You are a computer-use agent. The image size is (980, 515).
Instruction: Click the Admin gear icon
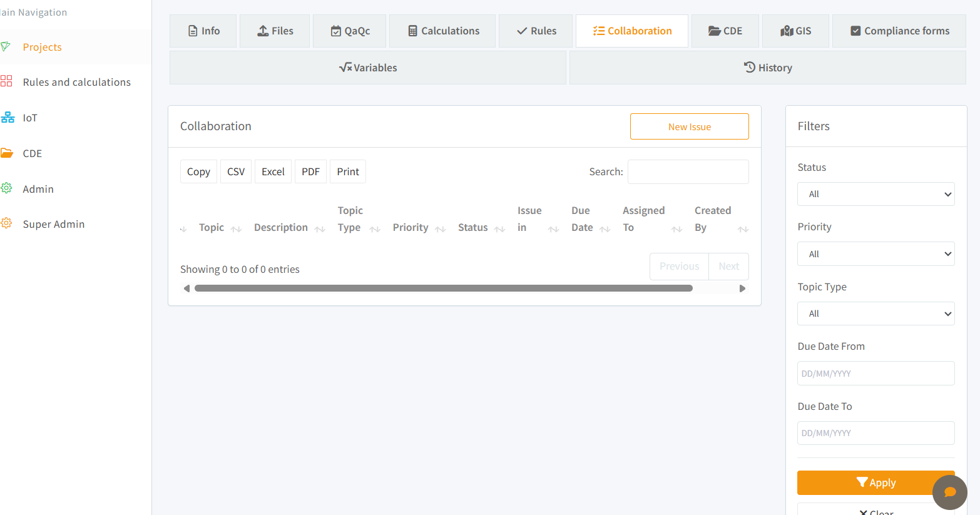(x=6, y=188)
